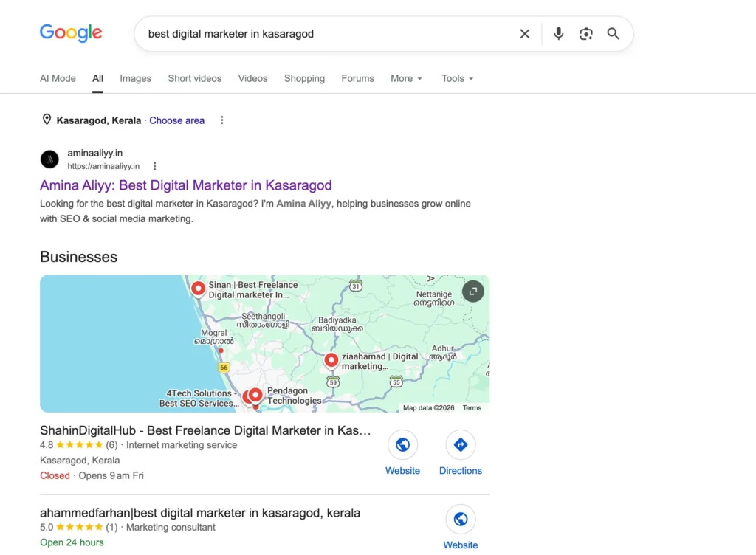Click the Google logo
756x555 pixels.
click(71, 32)
